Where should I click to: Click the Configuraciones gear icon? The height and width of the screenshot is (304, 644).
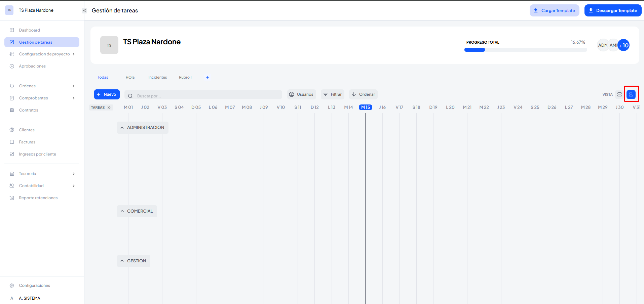pos(12,286)
